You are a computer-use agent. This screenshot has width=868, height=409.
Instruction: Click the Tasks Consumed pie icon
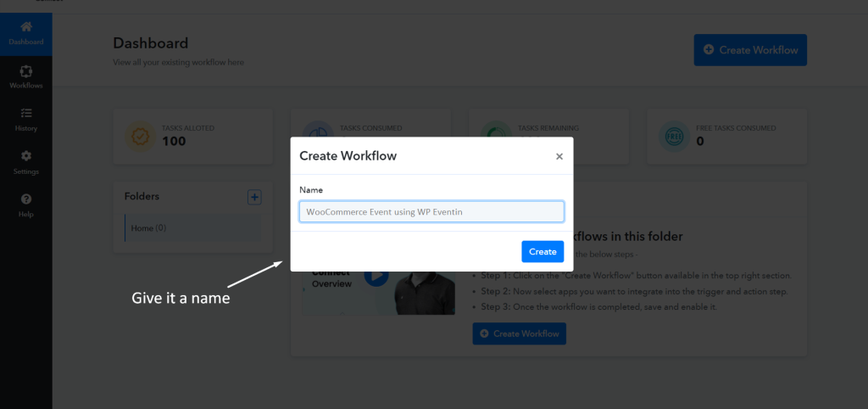[318, 129]
